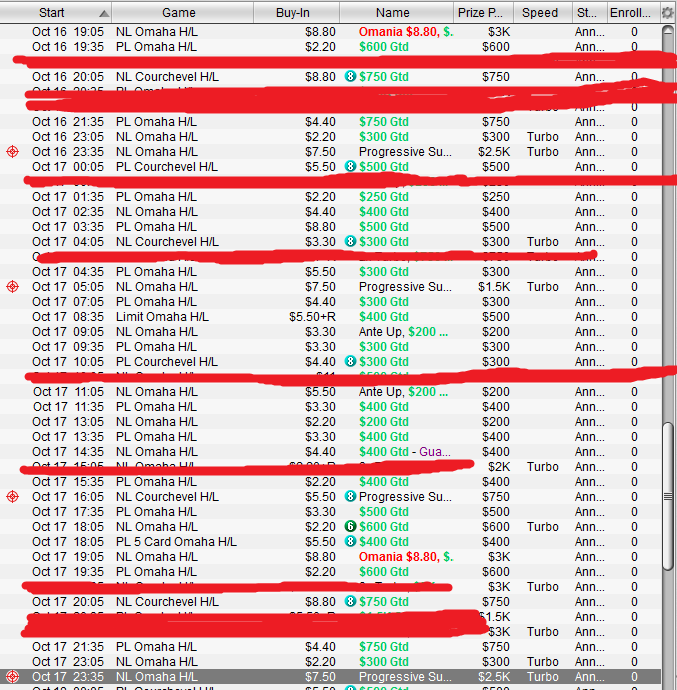Image resolution: width=677 pixels, height=690 pixels.
Task: Select Oct 17 09:35 PL Omaha H/L row
Action: (330, 347)
